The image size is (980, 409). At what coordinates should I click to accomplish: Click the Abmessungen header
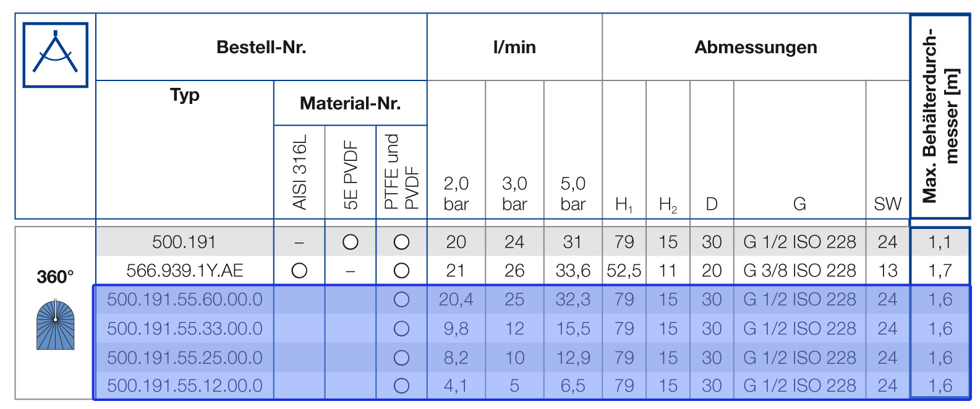[756, 47]
